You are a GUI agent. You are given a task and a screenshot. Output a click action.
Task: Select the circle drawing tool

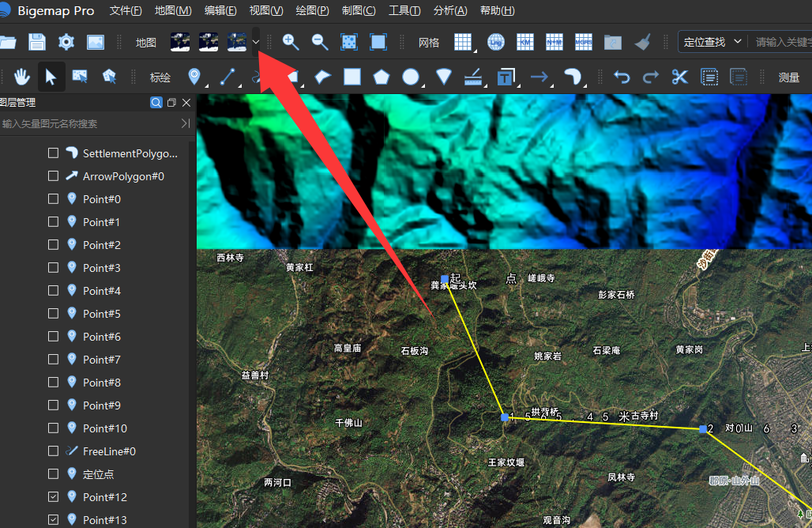pos(411,77)
